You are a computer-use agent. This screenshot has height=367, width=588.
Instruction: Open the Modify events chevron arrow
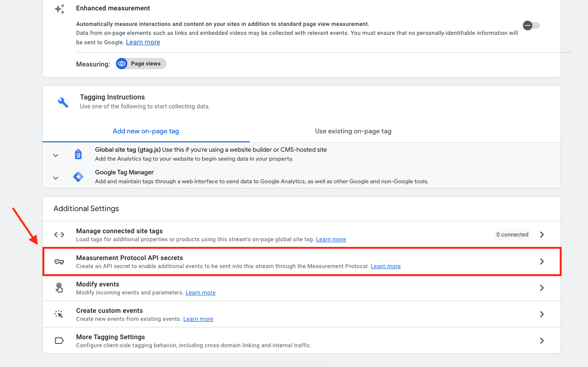tap(542, 288)
